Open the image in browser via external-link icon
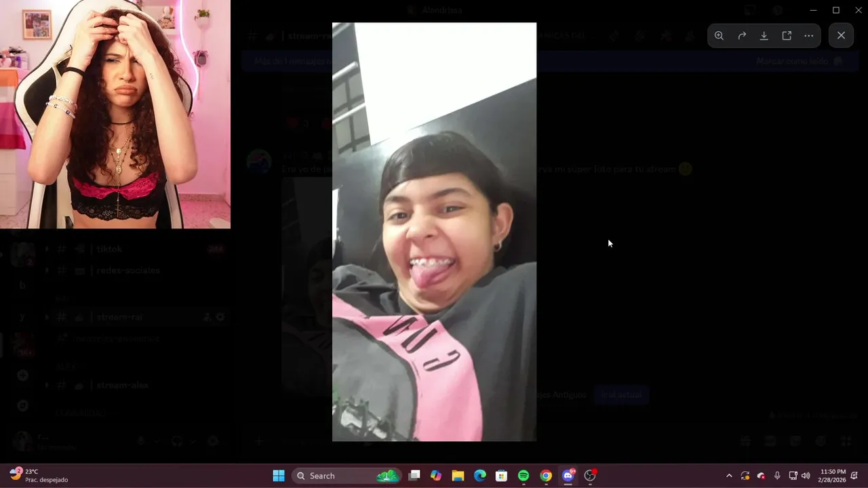Viewport: 868px width, 488px height. (x=787, y=36)
